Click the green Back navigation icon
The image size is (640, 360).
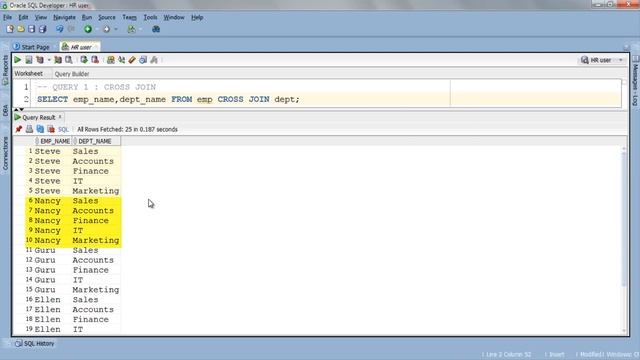coord(88,29)
